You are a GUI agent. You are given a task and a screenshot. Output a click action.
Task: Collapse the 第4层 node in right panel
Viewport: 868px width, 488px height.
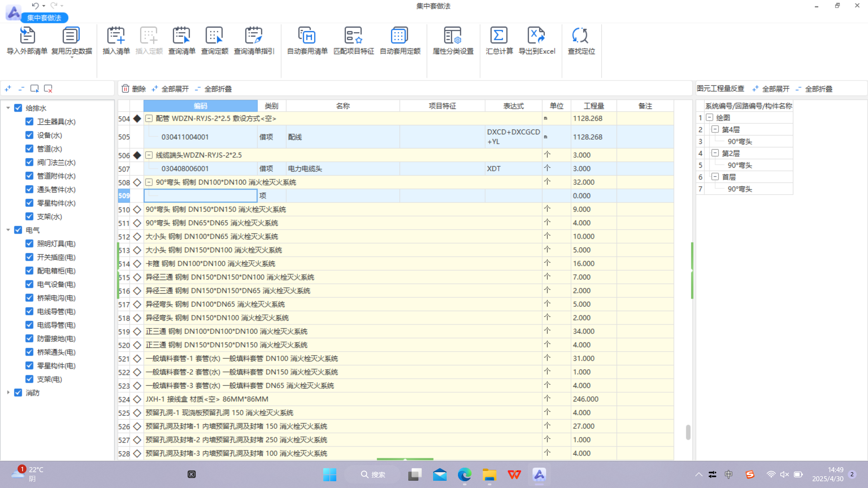715,129
